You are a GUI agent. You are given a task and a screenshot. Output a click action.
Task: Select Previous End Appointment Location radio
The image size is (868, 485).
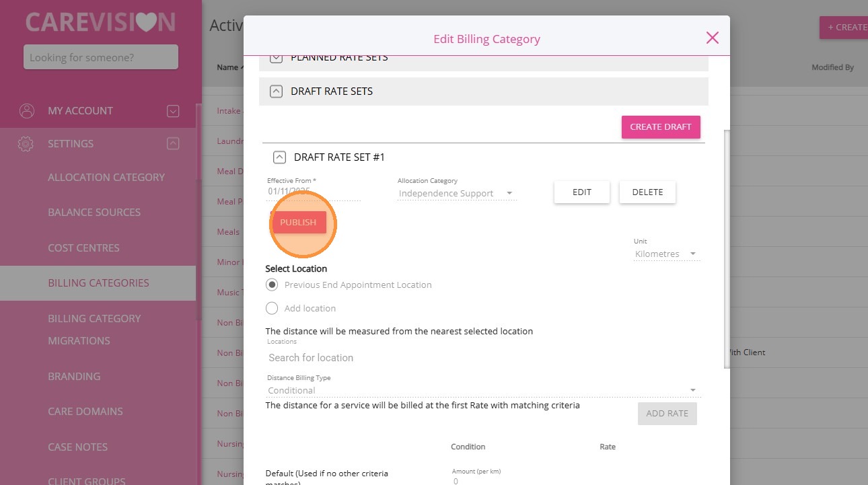272,285
